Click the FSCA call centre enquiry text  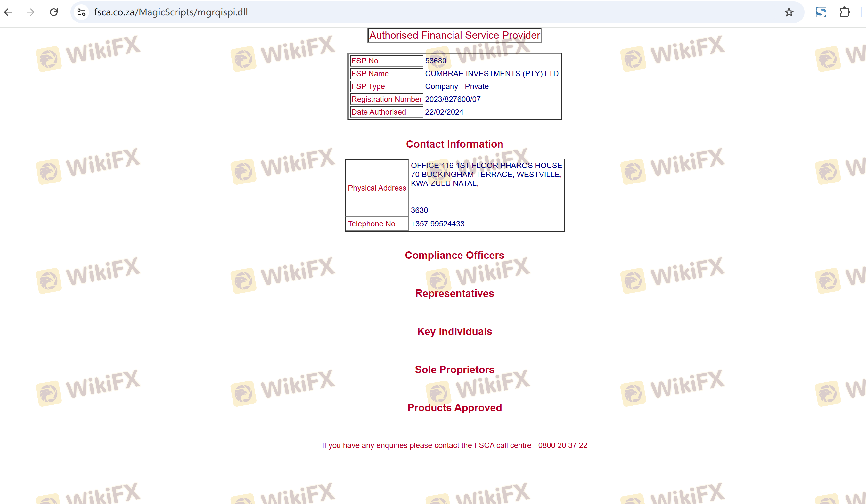pos(454,446)
